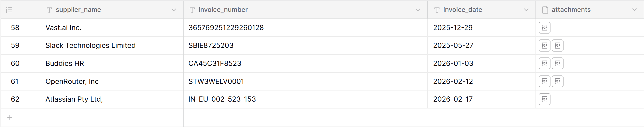Open the attachments column dropdown arrow
Viewport: 644px width, 127px height.
(634, 10)
